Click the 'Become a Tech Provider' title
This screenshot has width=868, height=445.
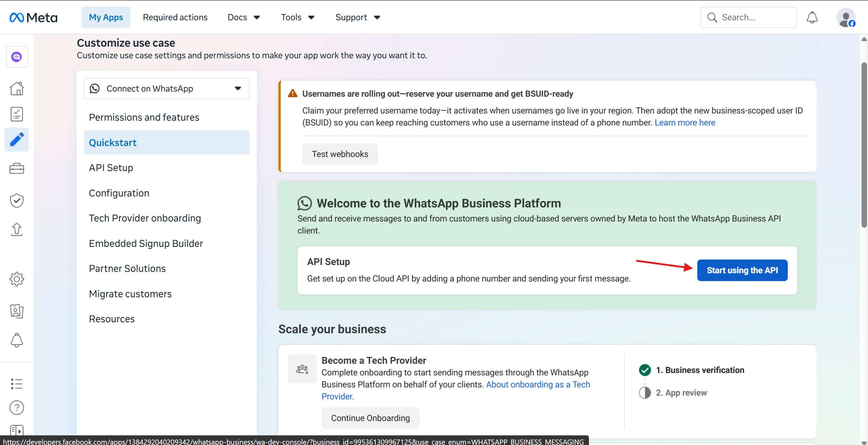374,360
